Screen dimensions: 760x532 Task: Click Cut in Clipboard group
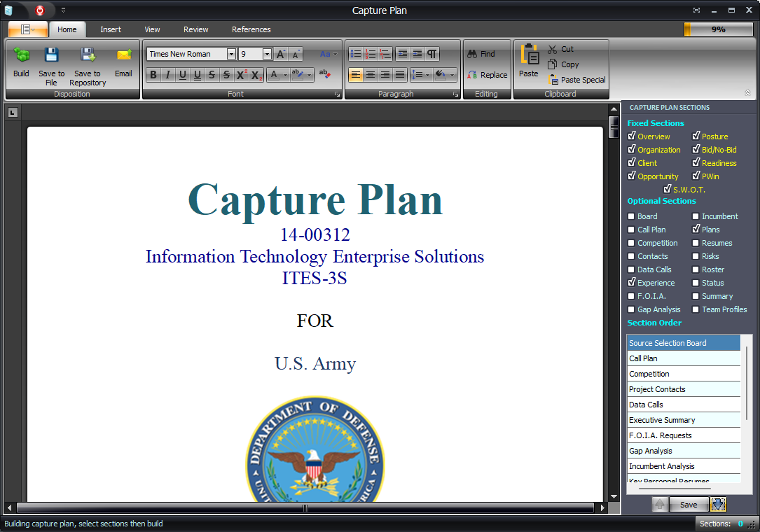coord(561,49)
